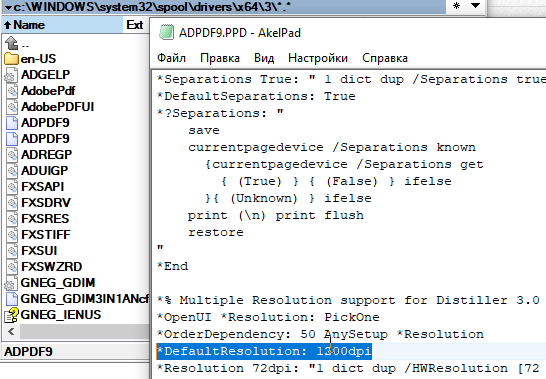
Task: Open the Настройки menu
Action: (318, 58)
